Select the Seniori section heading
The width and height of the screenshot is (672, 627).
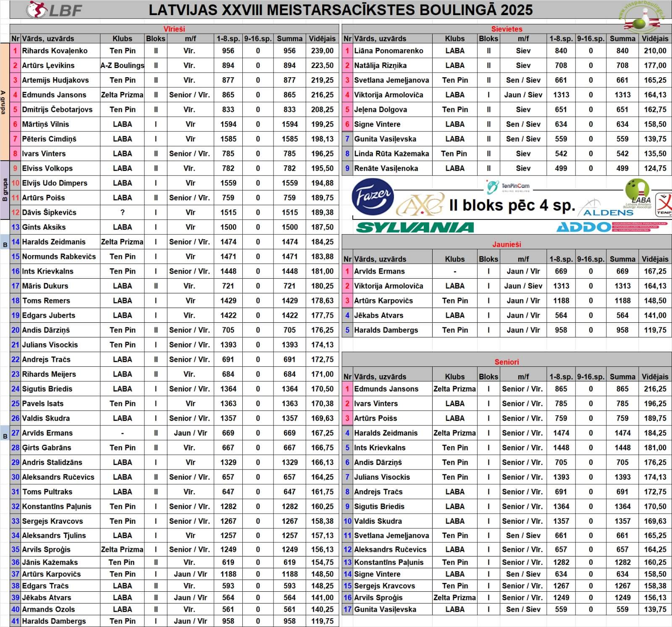coord(507,362)
